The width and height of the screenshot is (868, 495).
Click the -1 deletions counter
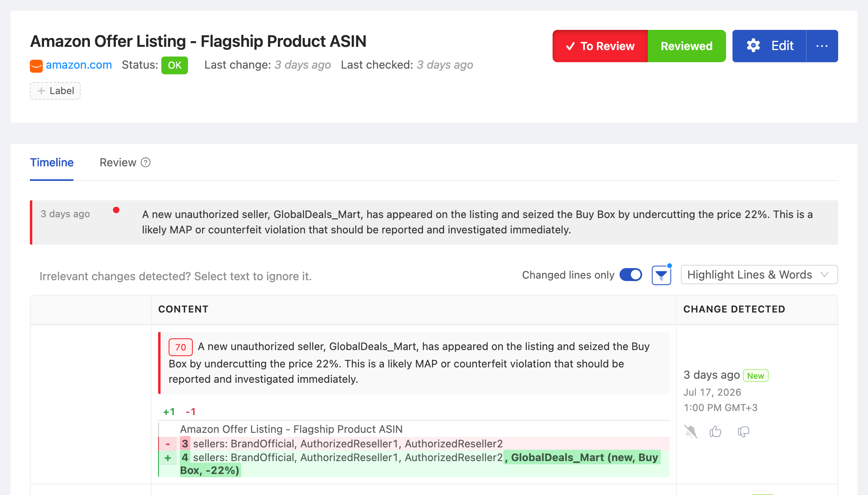pyautogui.click(x=190, y=412)
